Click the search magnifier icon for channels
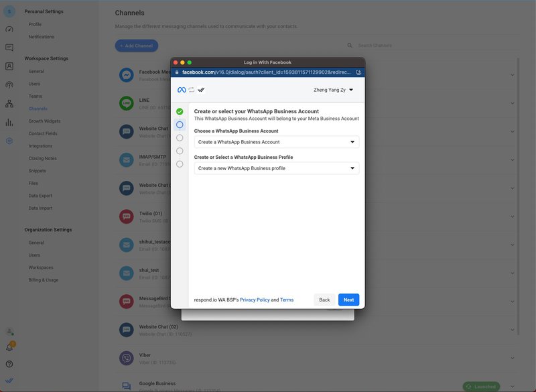 [x=350, y=46]
